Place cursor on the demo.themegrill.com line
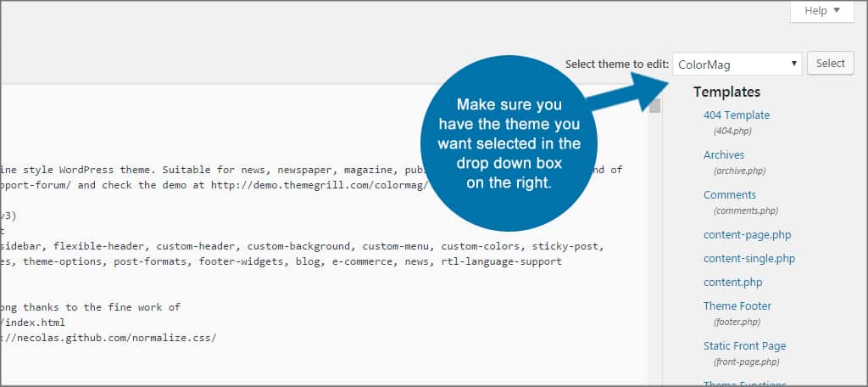The width and height of the screenshot is (868, 387). coord(212,185)
